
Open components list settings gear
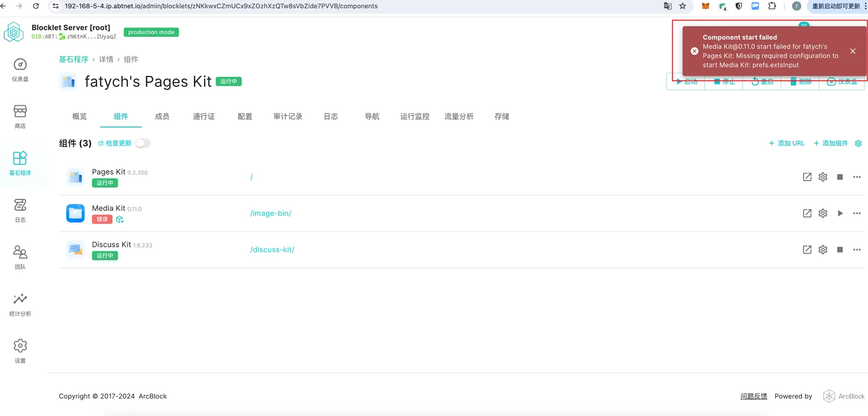click(x=858, y=143)
